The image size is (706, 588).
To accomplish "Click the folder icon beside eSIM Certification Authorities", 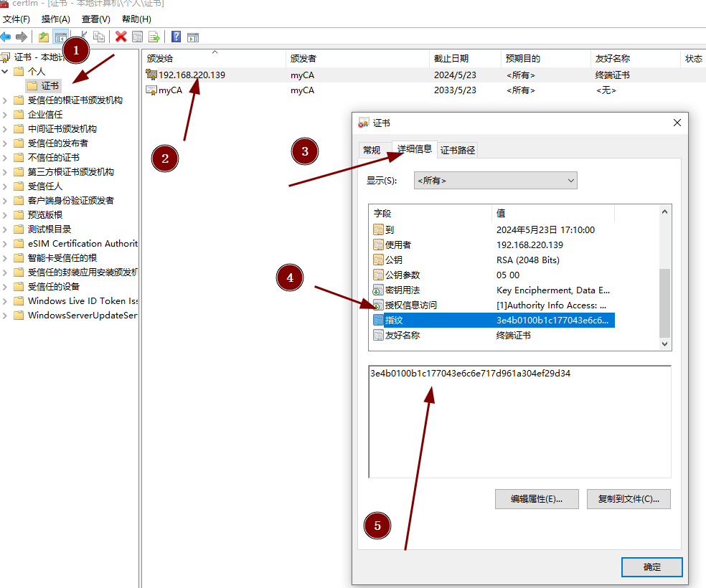I will pos(19,243).
